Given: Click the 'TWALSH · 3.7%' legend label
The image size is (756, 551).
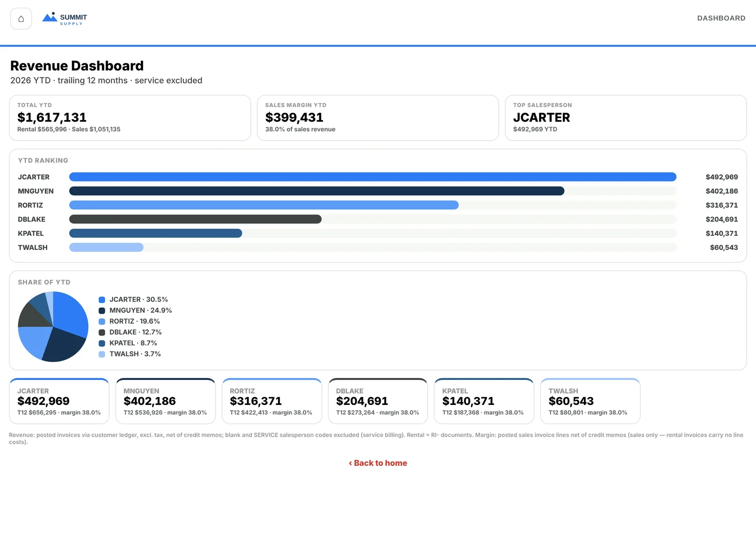Looking at the screenshot, I should (x=135, y=354).
